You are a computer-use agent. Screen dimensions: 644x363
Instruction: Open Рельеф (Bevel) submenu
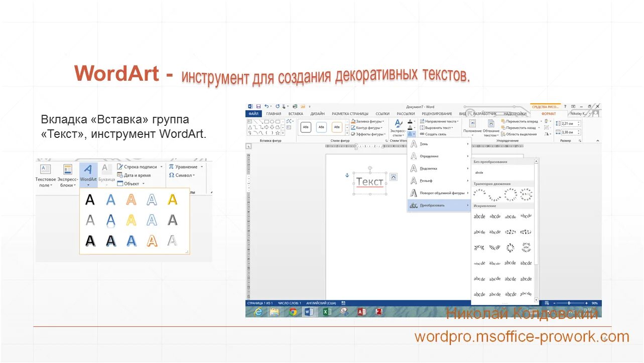439,180
